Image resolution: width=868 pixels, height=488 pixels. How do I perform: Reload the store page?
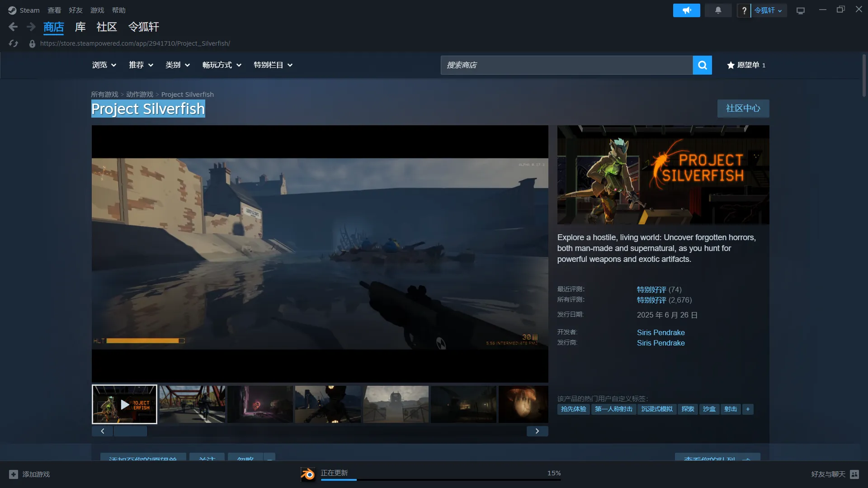click(x=14, y=43)
